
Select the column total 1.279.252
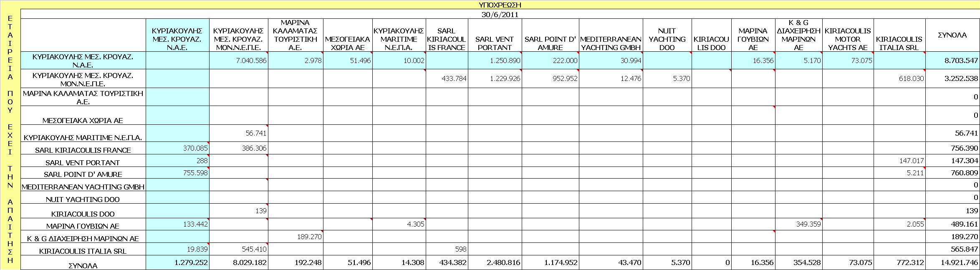[177, 262]
